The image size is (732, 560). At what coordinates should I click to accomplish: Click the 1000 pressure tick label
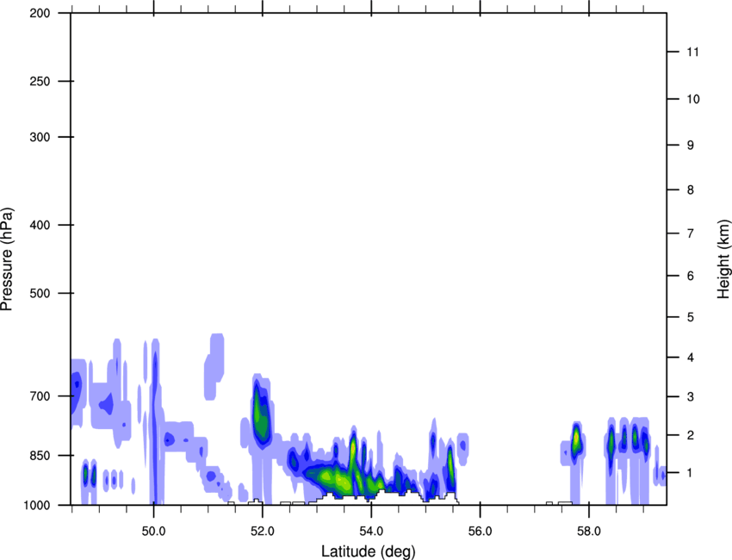click(37, 505)
